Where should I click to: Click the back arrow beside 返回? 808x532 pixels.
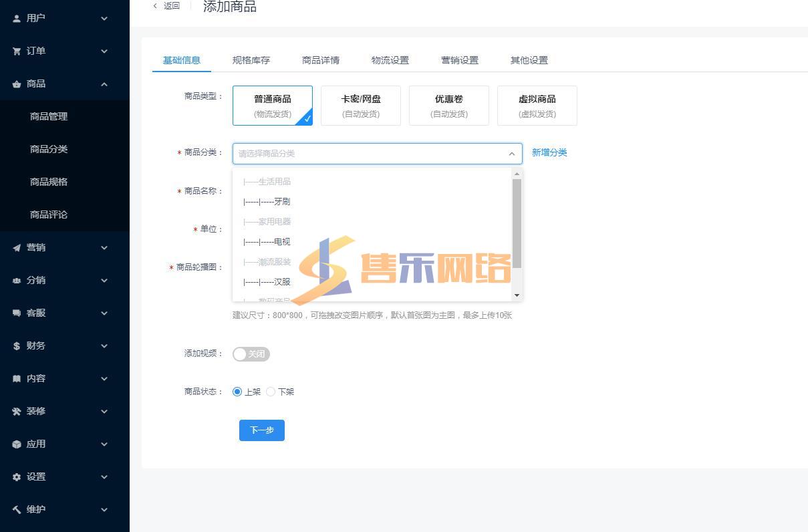click(155, 6)
